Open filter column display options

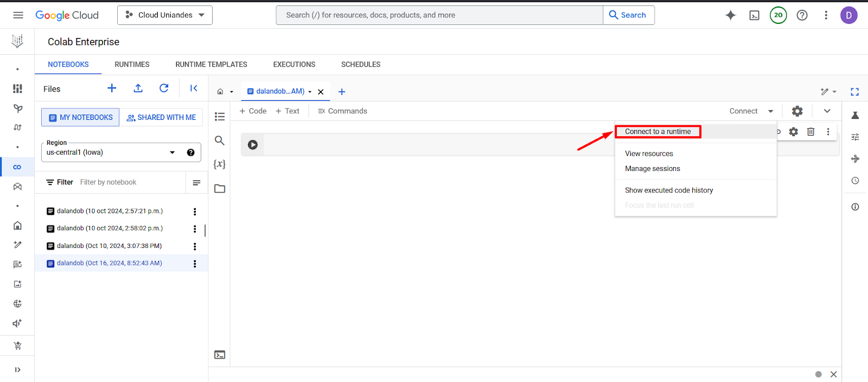[x=196, y=183]
